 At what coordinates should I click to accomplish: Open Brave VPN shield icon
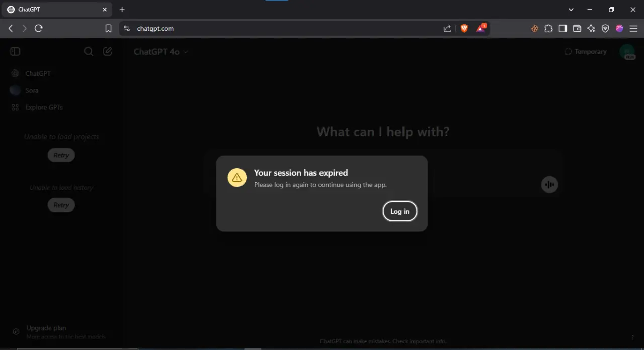click(x=605, y=29)
